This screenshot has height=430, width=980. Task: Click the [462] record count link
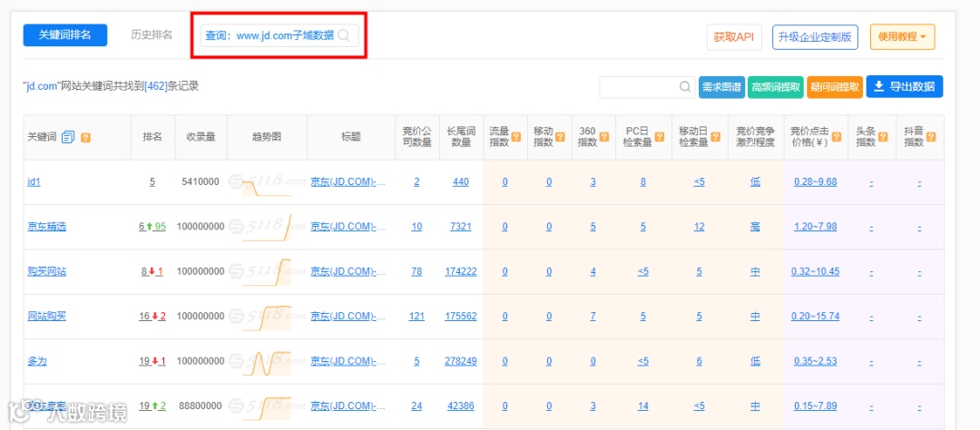[156, 86]
